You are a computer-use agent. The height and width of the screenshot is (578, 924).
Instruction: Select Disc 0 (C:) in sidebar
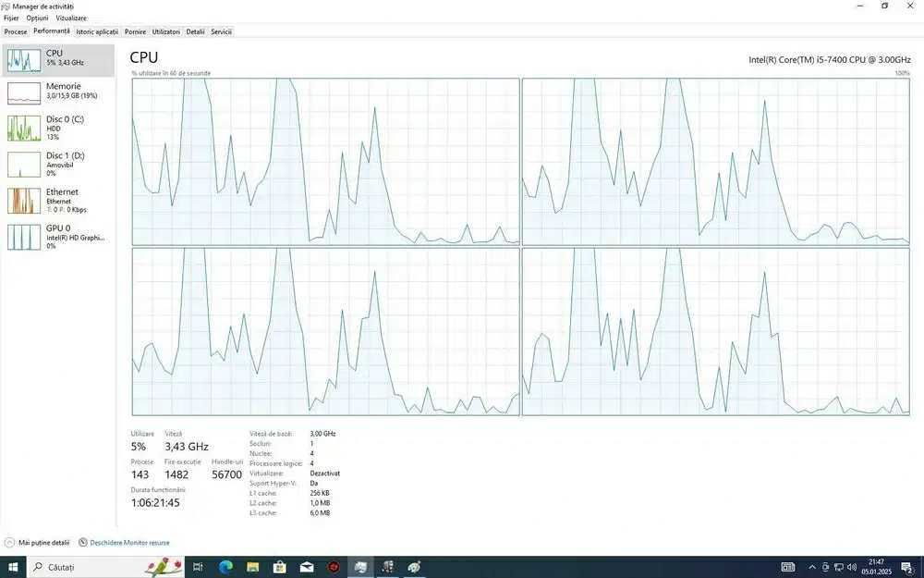tap(57, 128)
